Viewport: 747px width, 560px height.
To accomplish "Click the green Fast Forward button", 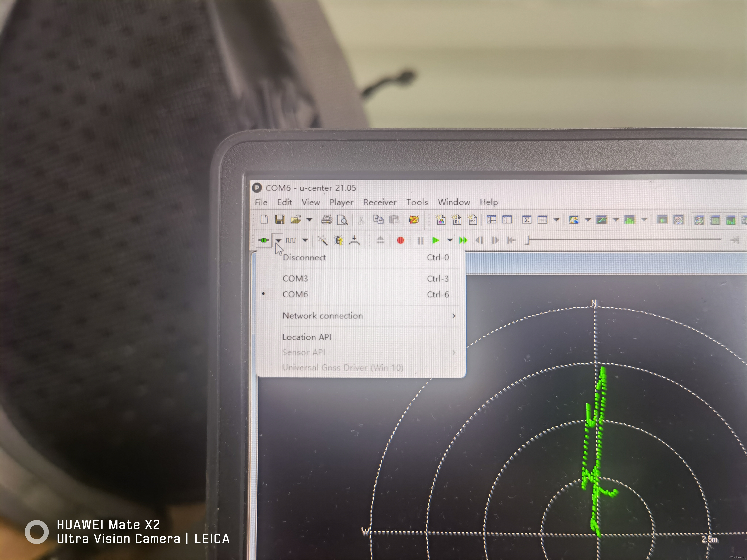I will click(x=463, y=240).
